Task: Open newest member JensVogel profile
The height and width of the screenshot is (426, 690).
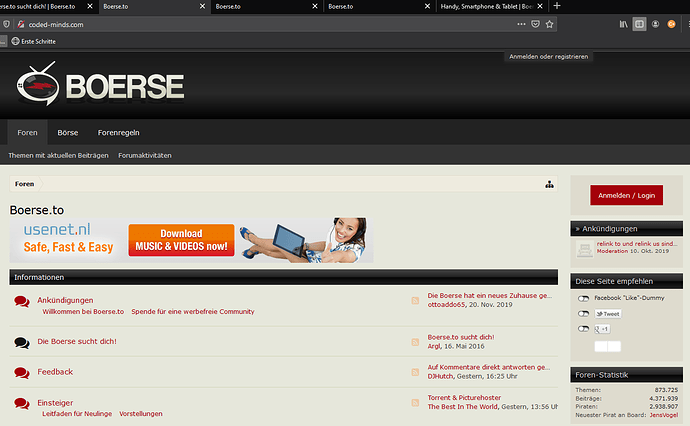Action: 664,415
